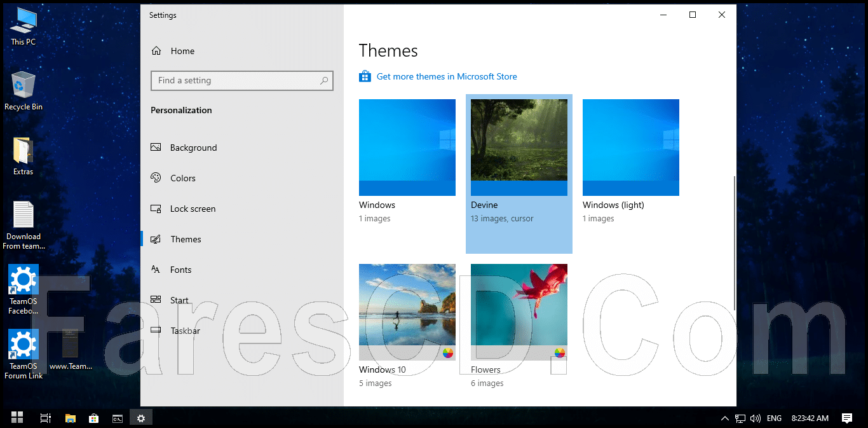Viewport: 868px width, 428px height.
Task: Click the 'Find a setting' search field
Action: [241, 81]
